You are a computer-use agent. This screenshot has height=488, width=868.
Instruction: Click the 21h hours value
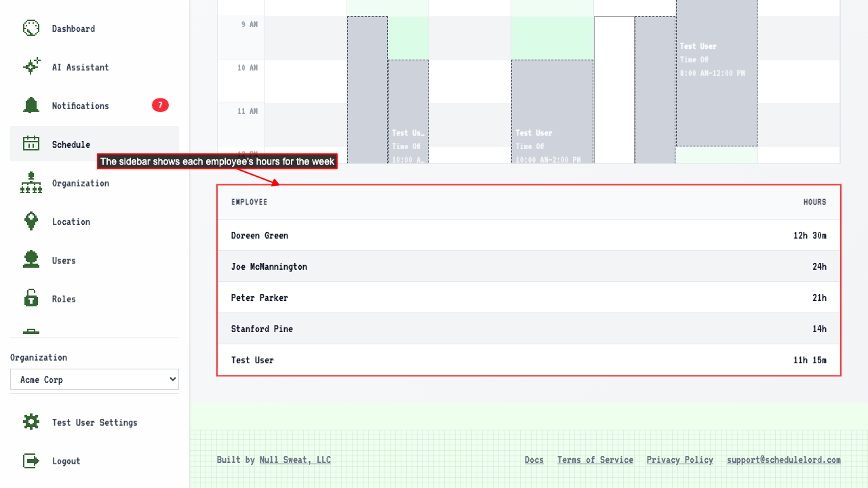tap(819, 298)
